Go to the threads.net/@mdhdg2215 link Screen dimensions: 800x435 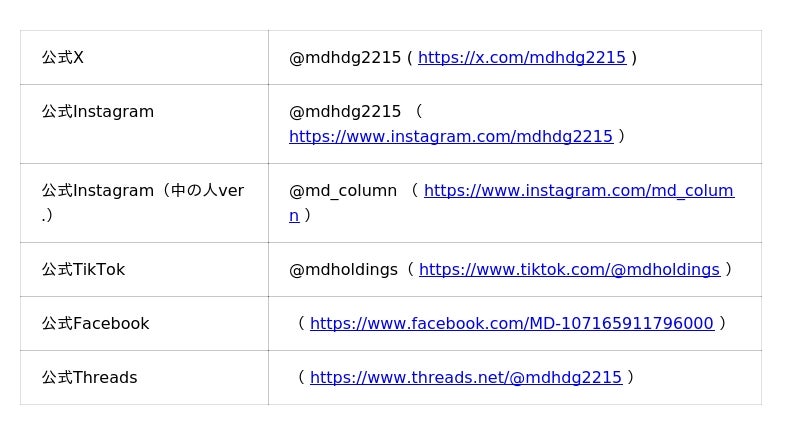pos(465,378)
